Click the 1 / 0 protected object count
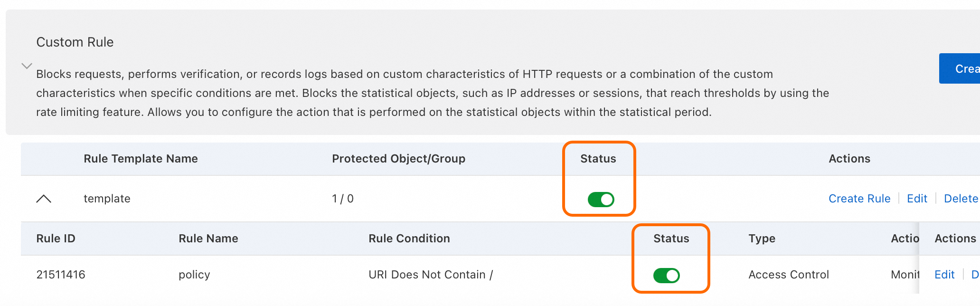Screen dimensions: 980x306 click(x=342, y=199)
